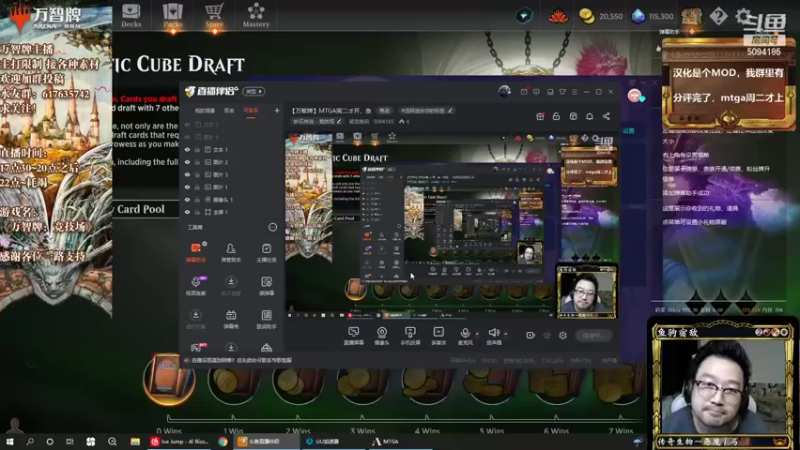Switch to the first scene tab 我的场景
The image size is (800, 450).
point(204,110)
